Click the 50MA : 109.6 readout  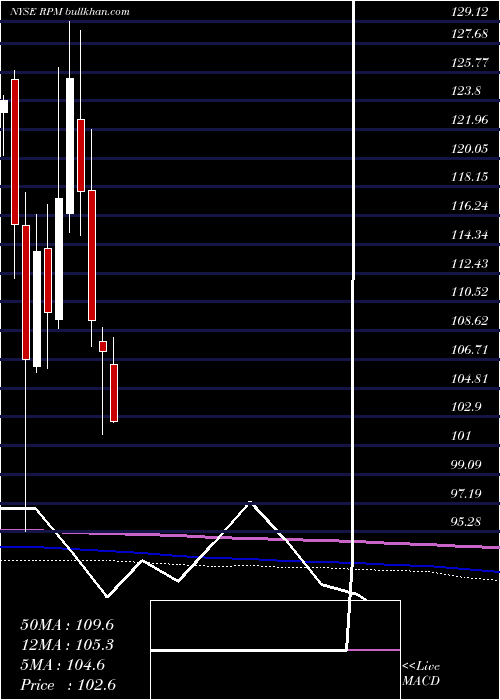pos(67,625)
